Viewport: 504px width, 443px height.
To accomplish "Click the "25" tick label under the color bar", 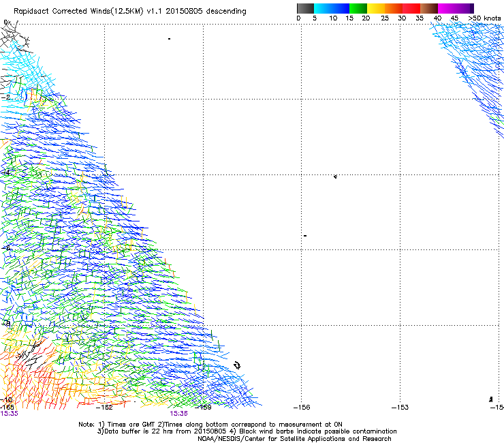I will [385, 18].
